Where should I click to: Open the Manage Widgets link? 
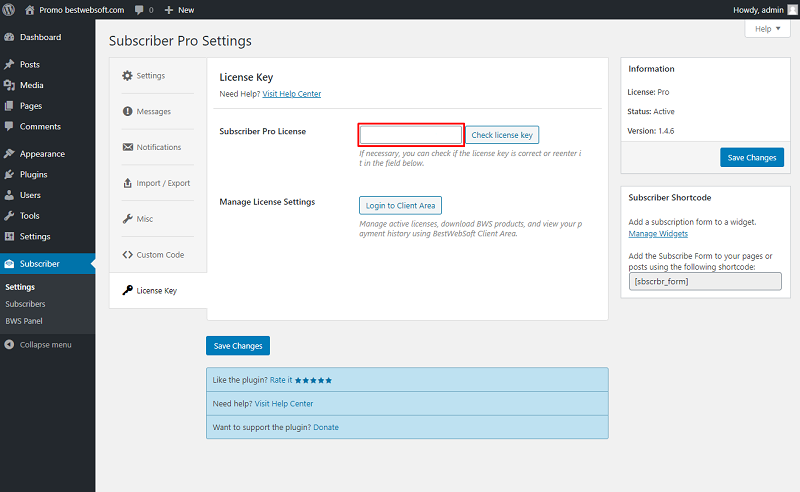click(658, 234)
